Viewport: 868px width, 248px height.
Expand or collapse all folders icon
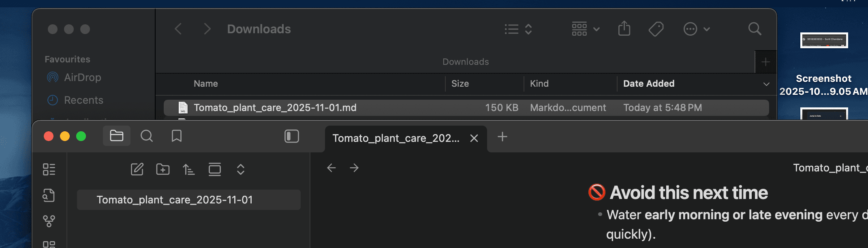coord(241,169)
